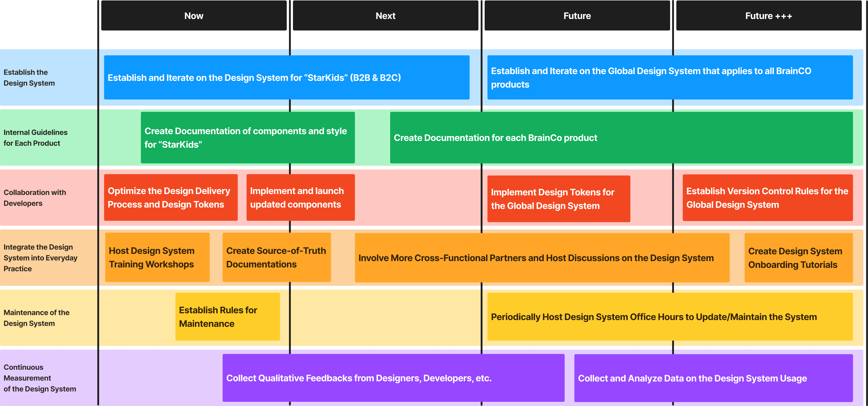The image size is (868, 406).
Task: Click the Collaboration with Developers row label
Action: pyautogui.click(x=35, y=198)
